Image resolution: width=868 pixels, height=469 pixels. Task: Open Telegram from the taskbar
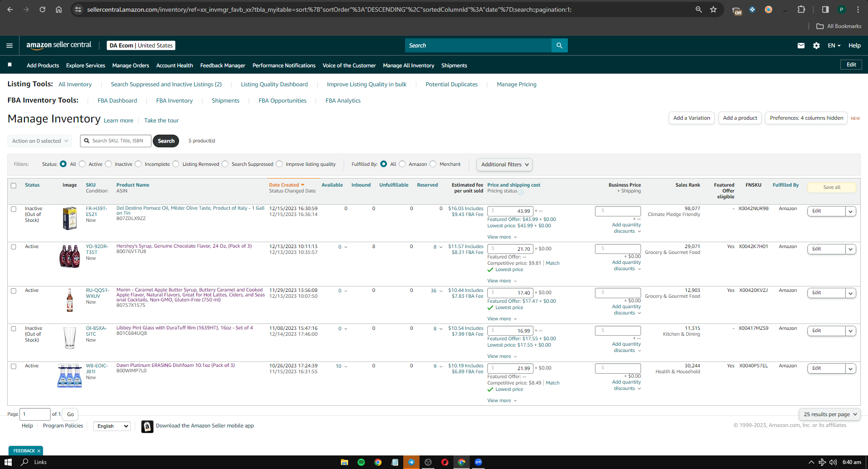(x=411, y=462)
